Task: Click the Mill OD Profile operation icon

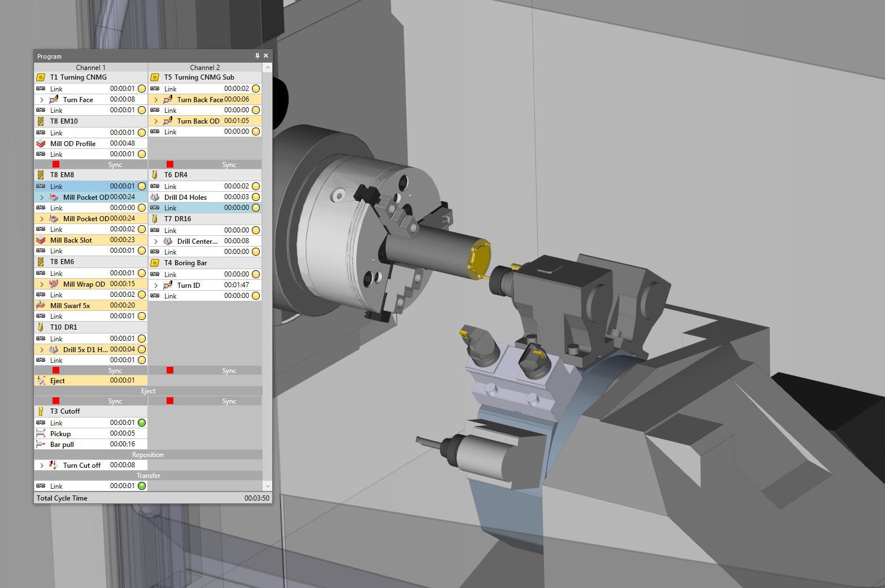Action: (x=41, y=143)
